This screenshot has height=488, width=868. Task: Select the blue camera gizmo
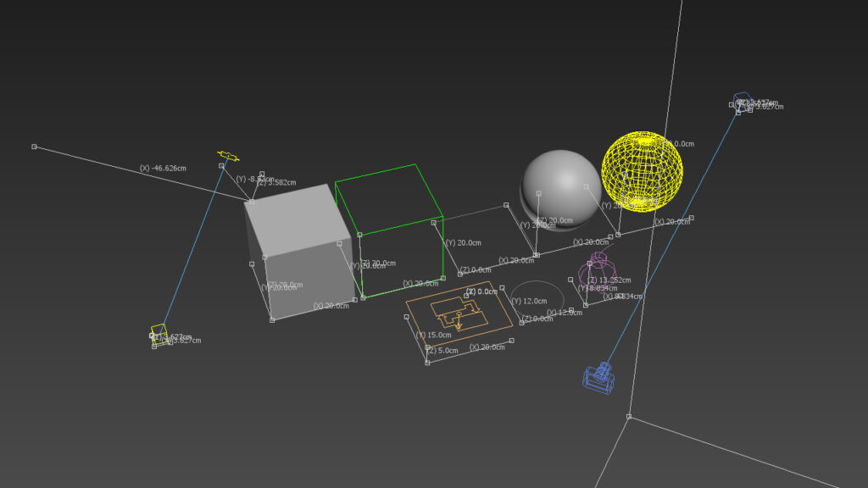click(x=598, y=379)
